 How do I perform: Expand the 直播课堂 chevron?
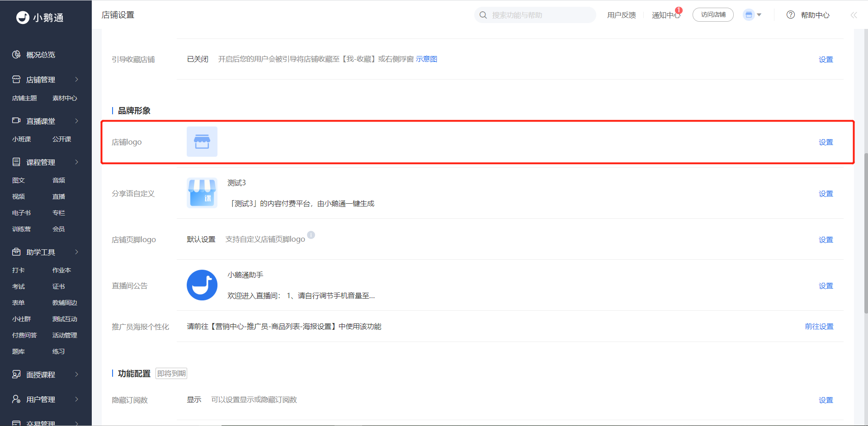(x=76, y=121)
